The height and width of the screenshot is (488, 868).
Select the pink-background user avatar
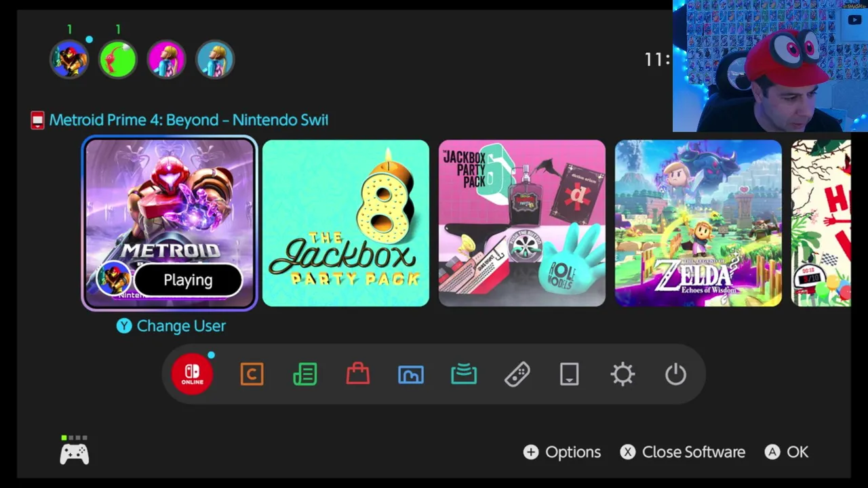(x=166, y=60)
